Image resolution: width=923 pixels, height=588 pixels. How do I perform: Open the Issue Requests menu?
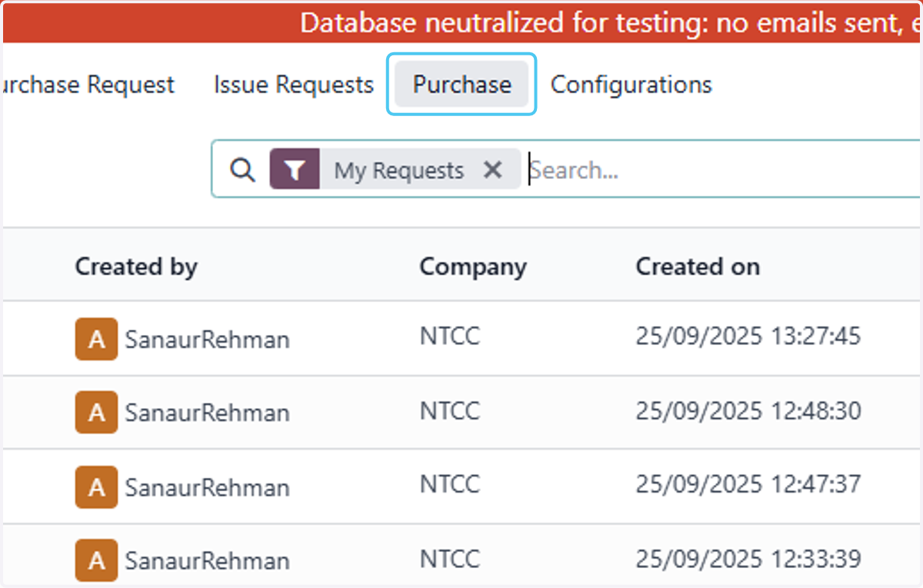[294, 85]
